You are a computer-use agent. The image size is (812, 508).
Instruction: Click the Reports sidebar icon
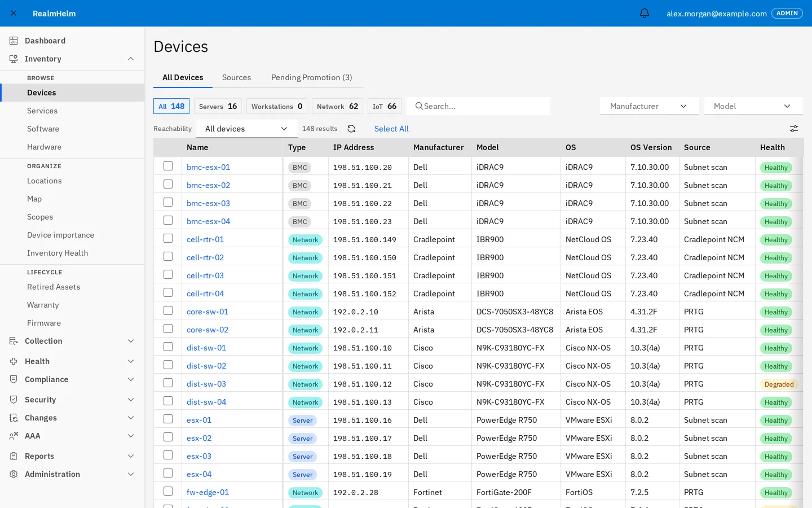14,456
